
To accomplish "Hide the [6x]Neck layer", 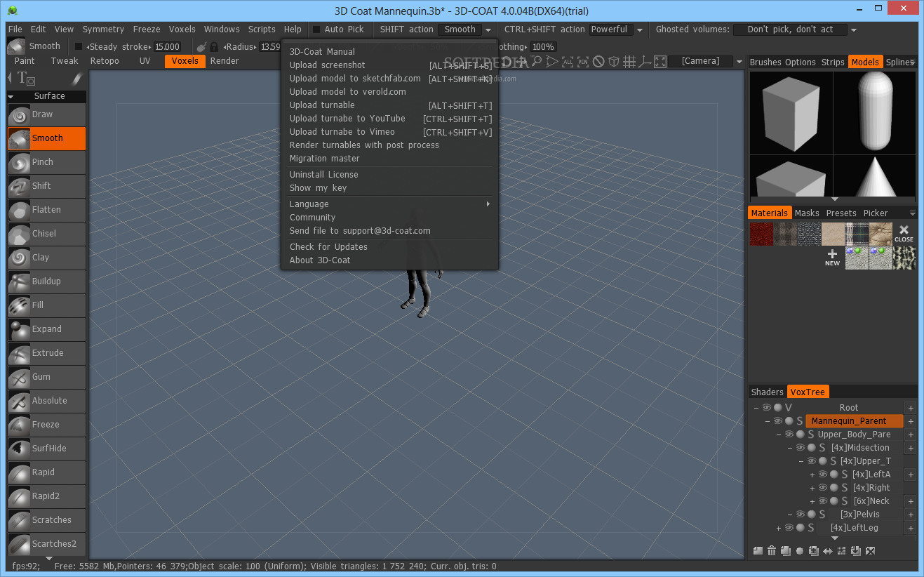I will point(823,501).
